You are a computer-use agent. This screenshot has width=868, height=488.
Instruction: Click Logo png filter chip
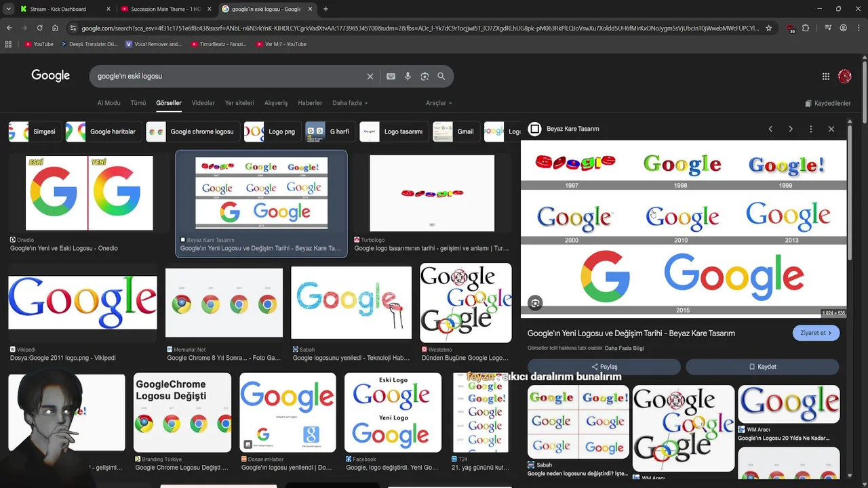click(273, 131)
